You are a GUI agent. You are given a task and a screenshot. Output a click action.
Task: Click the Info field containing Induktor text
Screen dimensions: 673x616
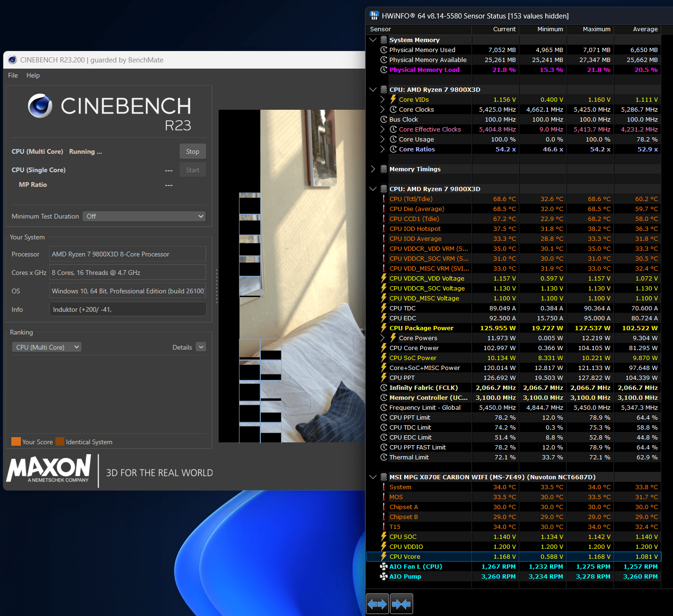click(128, 309)
